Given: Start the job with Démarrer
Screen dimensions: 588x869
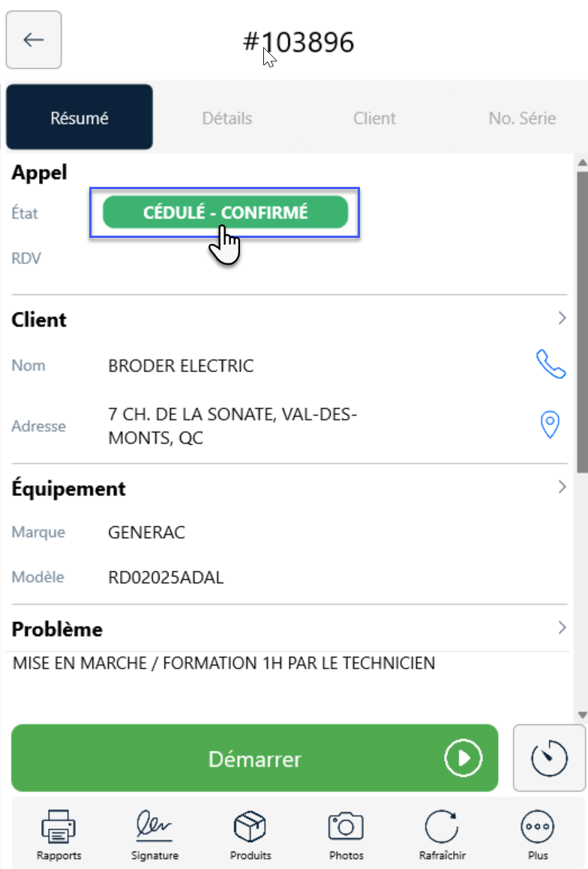Looking at the screenshot, I should pyautogui.click(x=255, y=758).
